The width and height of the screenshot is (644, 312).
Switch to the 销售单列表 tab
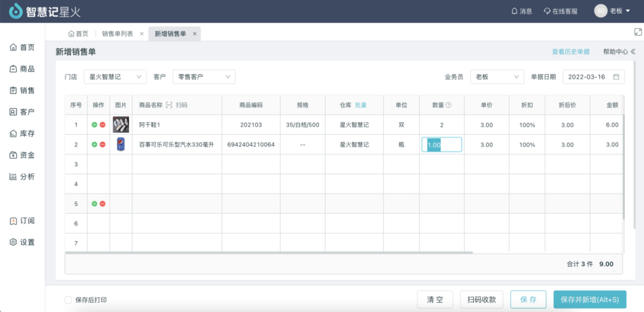point(117,34)
